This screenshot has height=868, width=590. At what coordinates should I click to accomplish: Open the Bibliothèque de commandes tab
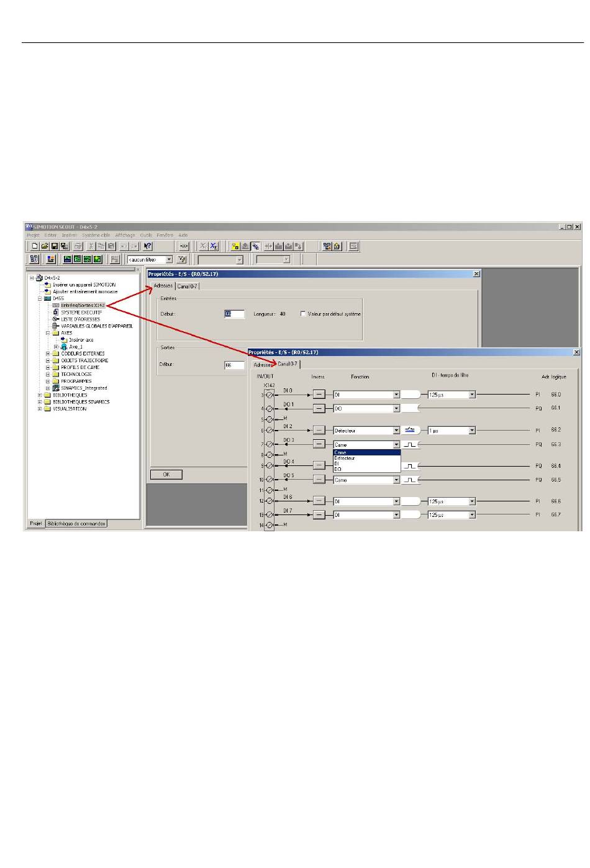coord(76,524)
